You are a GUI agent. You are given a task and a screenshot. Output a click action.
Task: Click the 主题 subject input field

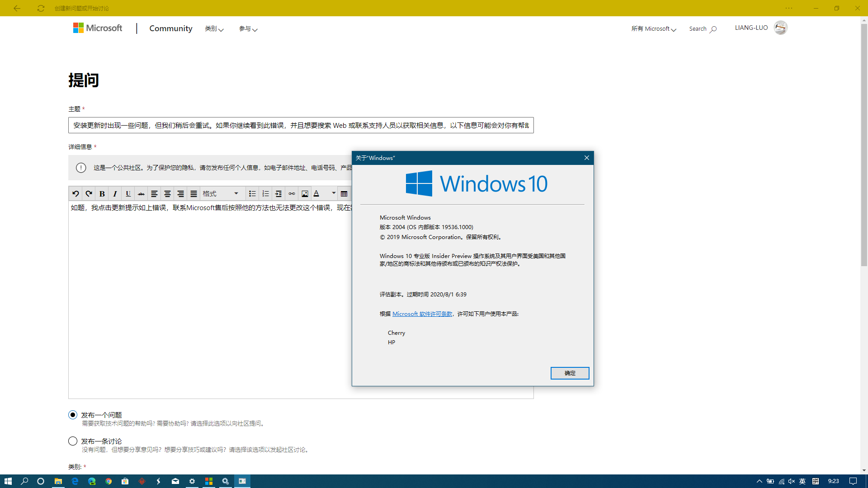point(301,125)
